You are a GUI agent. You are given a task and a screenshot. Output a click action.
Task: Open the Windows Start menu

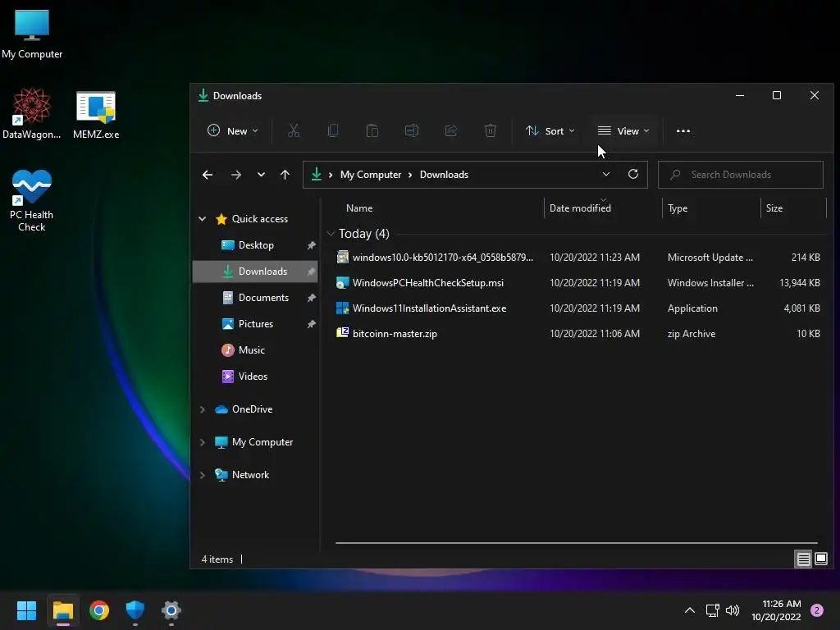click(x=26, y=610)
